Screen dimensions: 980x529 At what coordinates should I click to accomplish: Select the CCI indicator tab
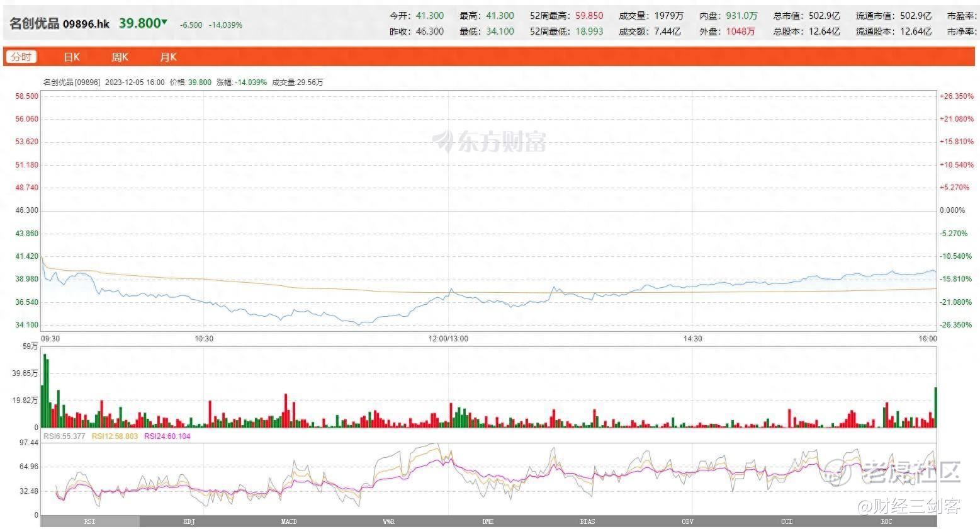(787, 521)
